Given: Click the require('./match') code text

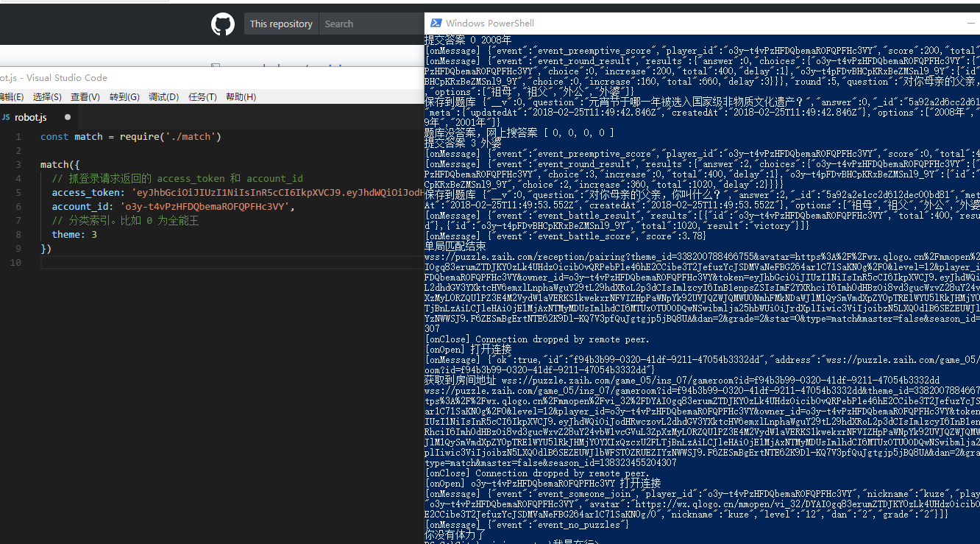Looking at the screenshot, I should 171,137.
